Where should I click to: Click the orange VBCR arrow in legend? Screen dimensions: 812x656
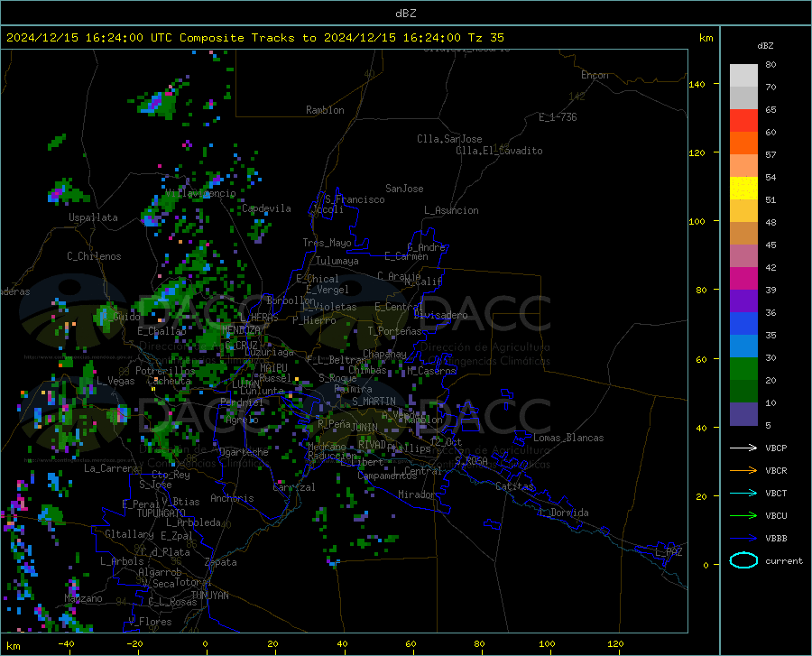(x=743, y=471)
